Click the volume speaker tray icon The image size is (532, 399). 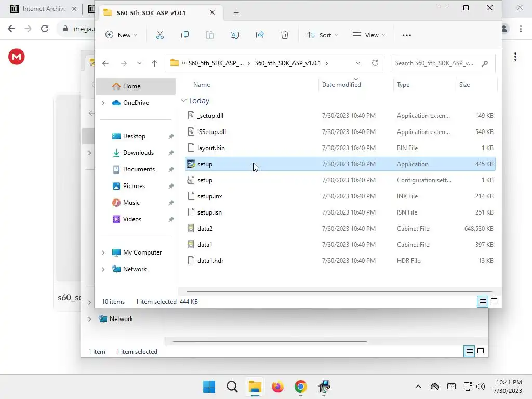point(481,387)
